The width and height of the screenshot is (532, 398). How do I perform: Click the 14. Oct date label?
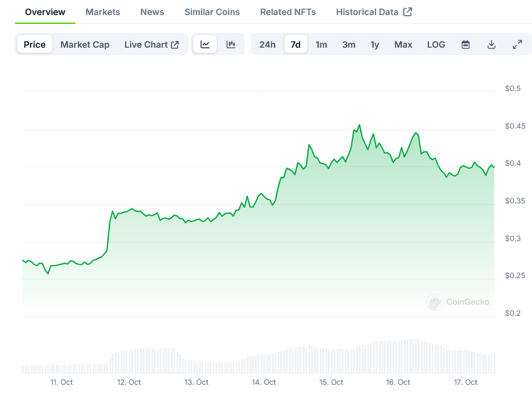(x=264, y=382)
